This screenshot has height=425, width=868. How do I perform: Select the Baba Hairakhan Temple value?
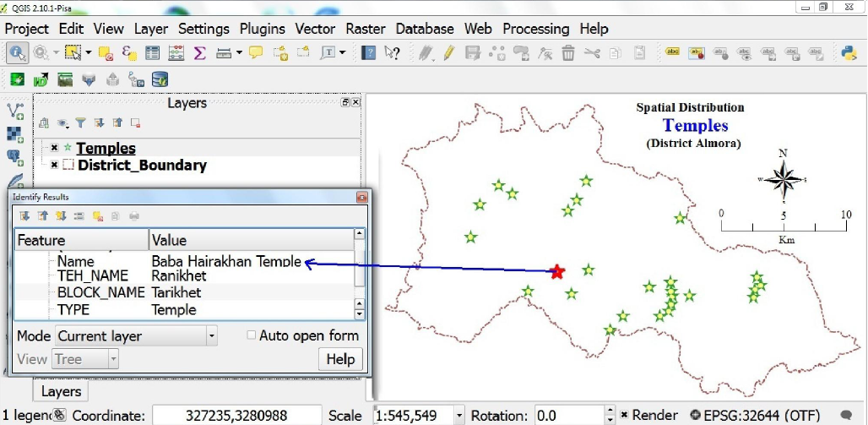pos(226,261)
